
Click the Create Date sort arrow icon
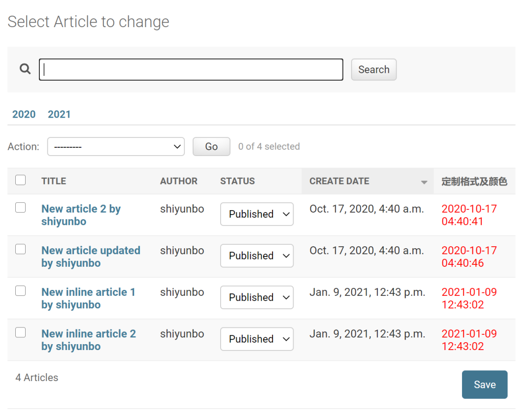[424, 182]
